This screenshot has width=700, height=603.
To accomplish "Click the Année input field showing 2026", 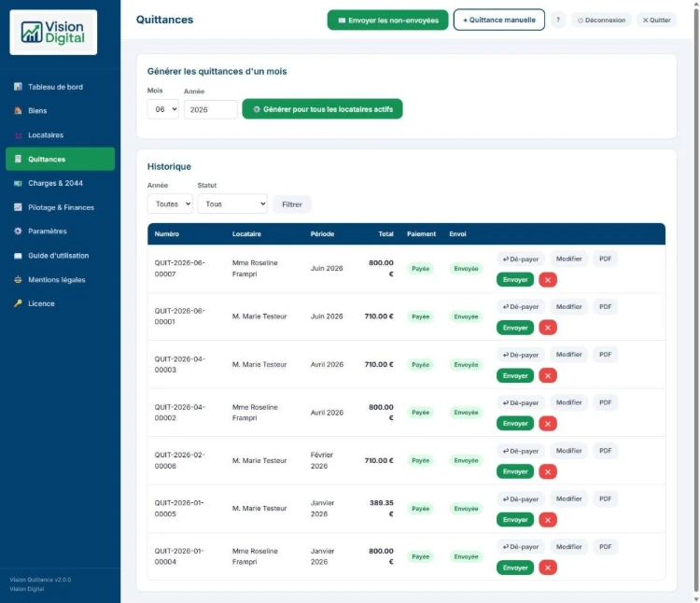I will point(211,109).
